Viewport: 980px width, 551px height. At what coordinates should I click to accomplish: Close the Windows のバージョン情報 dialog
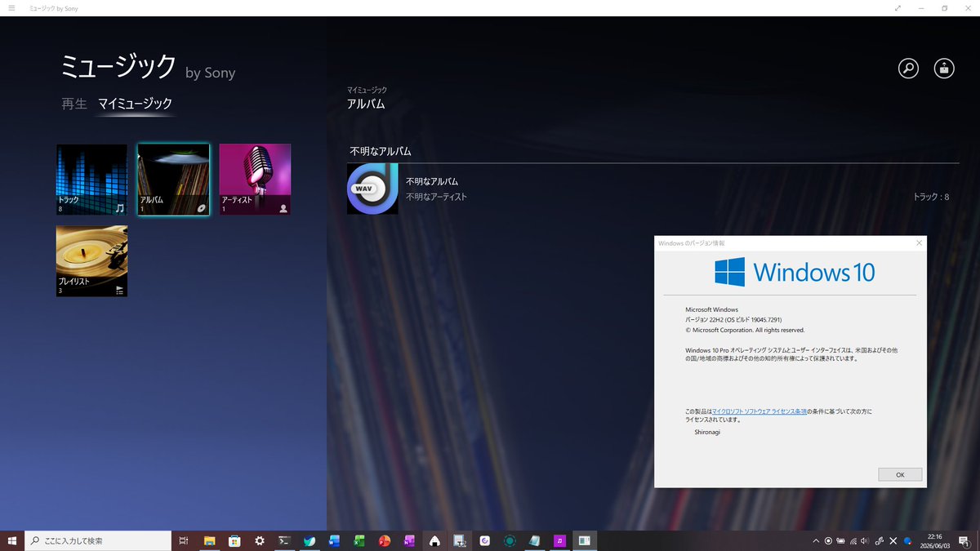(919, 242)
